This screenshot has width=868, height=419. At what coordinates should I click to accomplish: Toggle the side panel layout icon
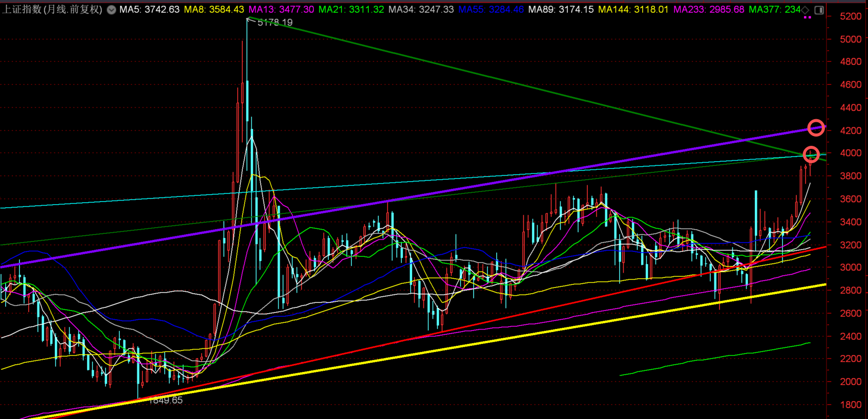coord(819,10)
